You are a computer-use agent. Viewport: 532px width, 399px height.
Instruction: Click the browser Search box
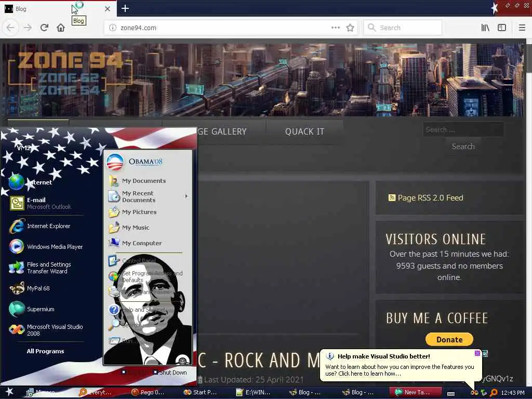click(403, 28)
